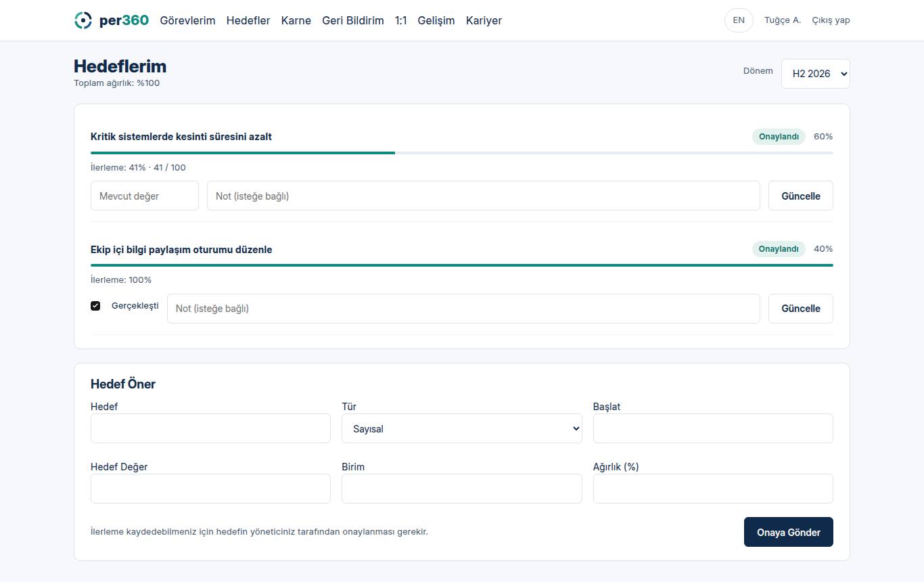Click Güncelle for Ekip içi bilgi paylaşım goal
The height and width of the screenshot is (582, 924).
point(801,309)
